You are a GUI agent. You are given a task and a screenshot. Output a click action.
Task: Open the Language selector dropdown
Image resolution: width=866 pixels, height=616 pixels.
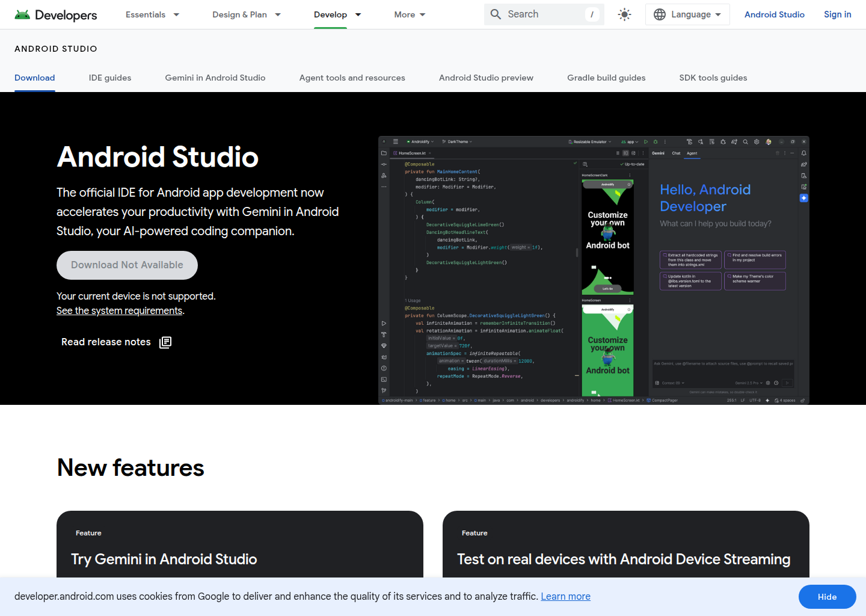687,14
